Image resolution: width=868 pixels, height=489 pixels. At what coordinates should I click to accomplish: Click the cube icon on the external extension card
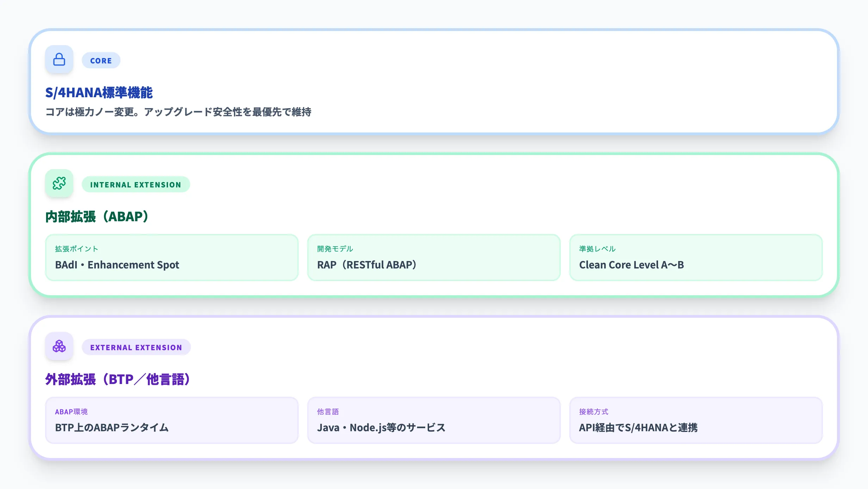[59, 346]
